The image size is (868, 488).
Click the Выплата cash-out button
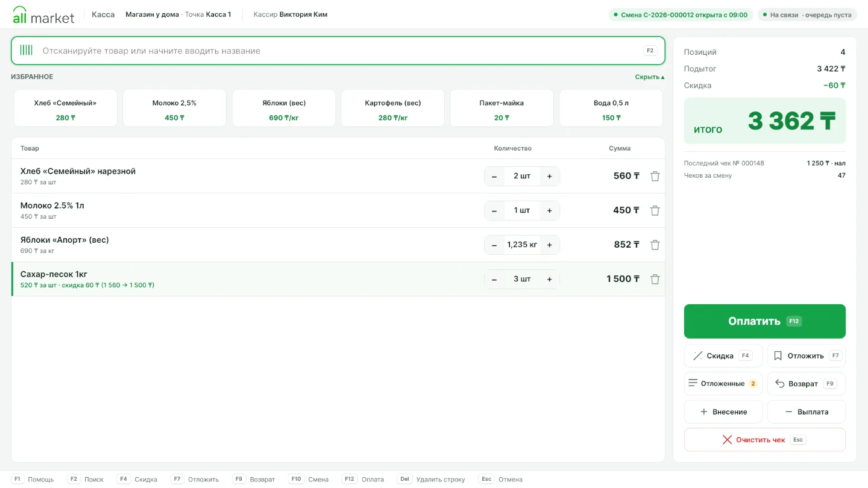pyautogui.click(x=807, y=412)
